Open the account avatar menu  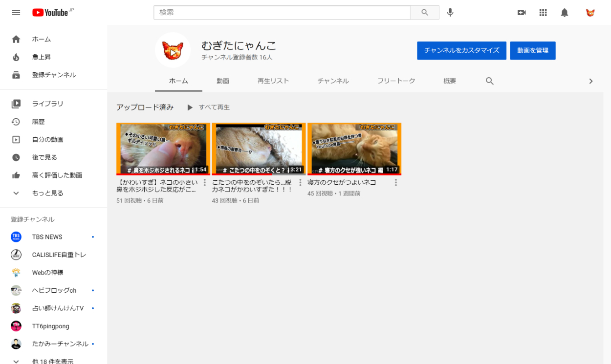(590, 13)
